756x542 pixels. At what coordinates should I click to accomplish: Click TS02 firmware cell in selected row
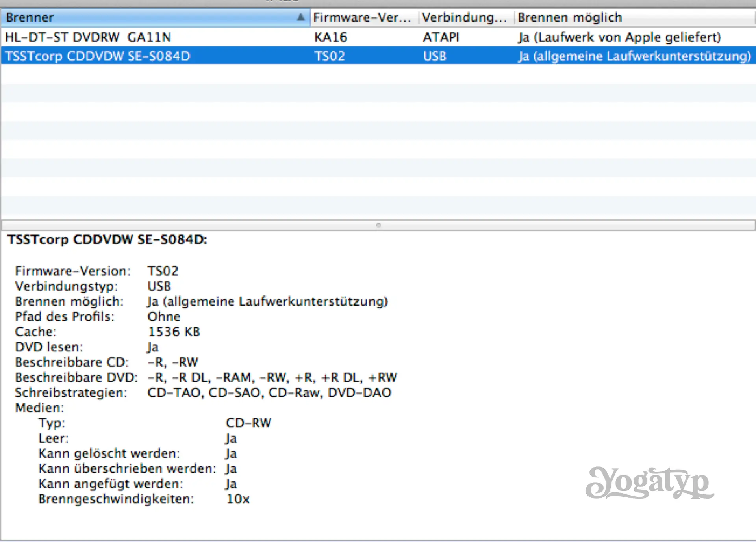coord(330,56)
